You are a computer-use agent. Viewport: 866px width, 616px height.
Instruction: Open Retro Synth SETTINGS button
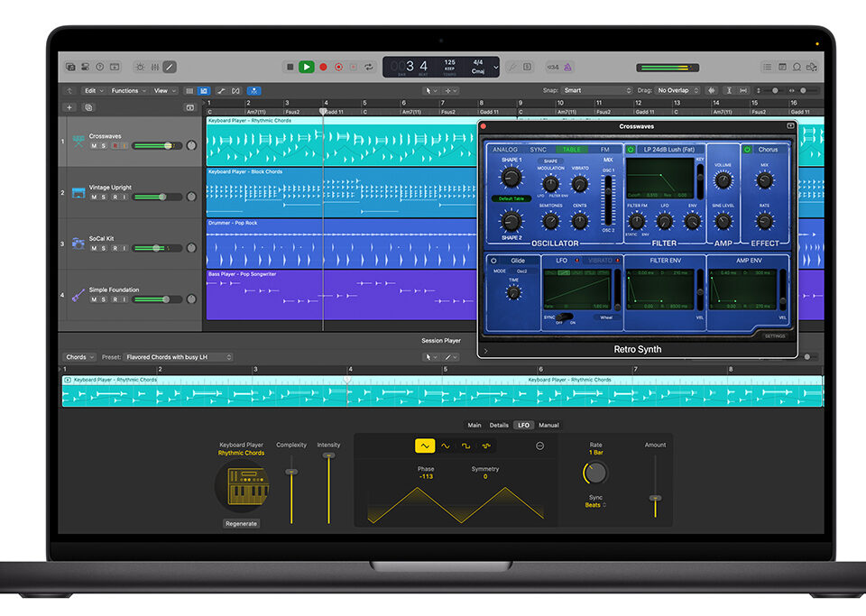pyautogui.click(x=774, y=336)
